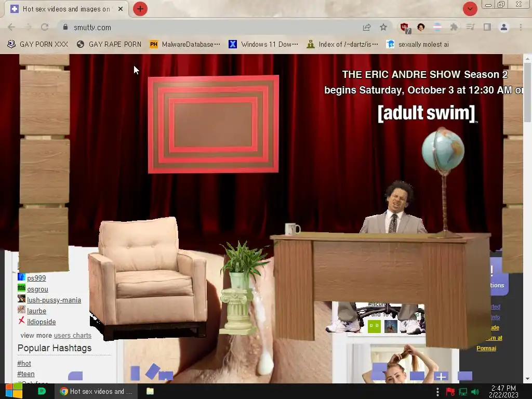Switch to the Chrome window in taskbar

[x=96, y=391]
